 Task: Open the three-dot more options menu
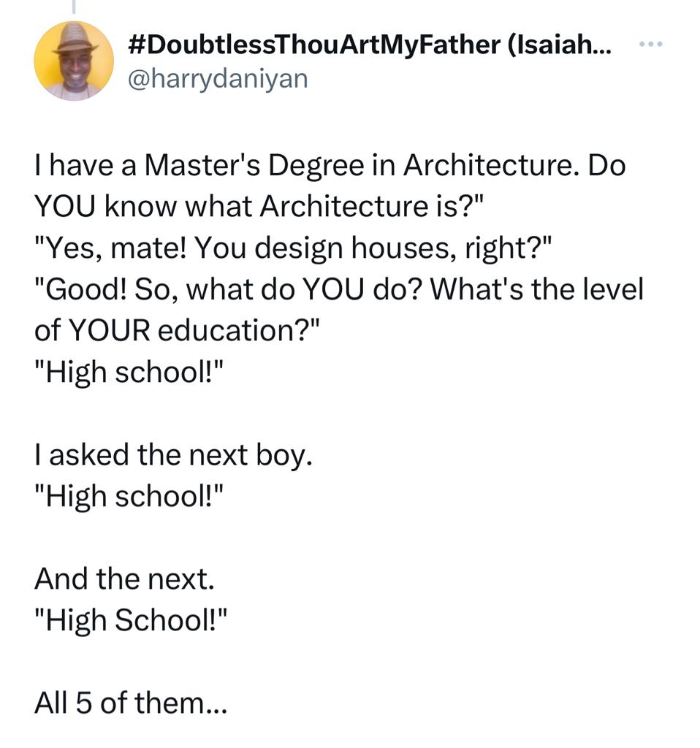[650, 45]
